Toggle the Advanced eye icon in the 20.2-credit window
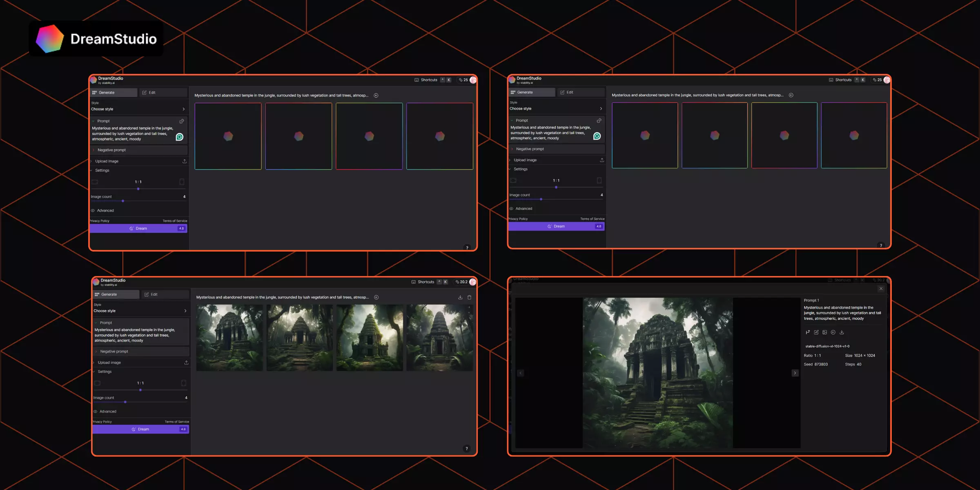The height and width of the screenshot is (490, 980). 96,412
